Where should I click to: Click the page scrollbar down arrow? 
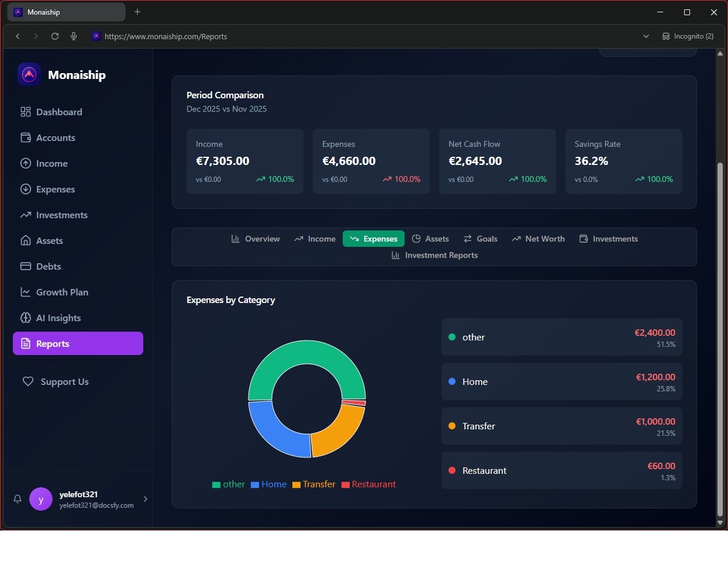[x=720, y=522]
